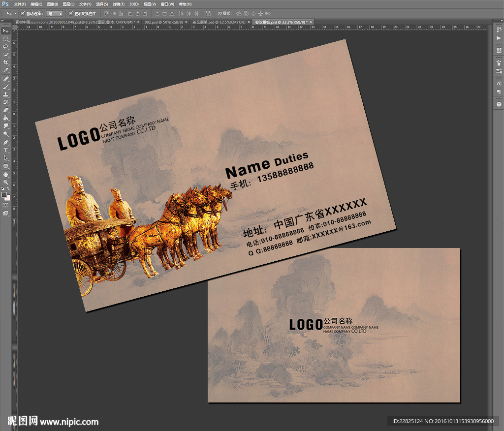Open the History panel icon

tap(499, 30)
